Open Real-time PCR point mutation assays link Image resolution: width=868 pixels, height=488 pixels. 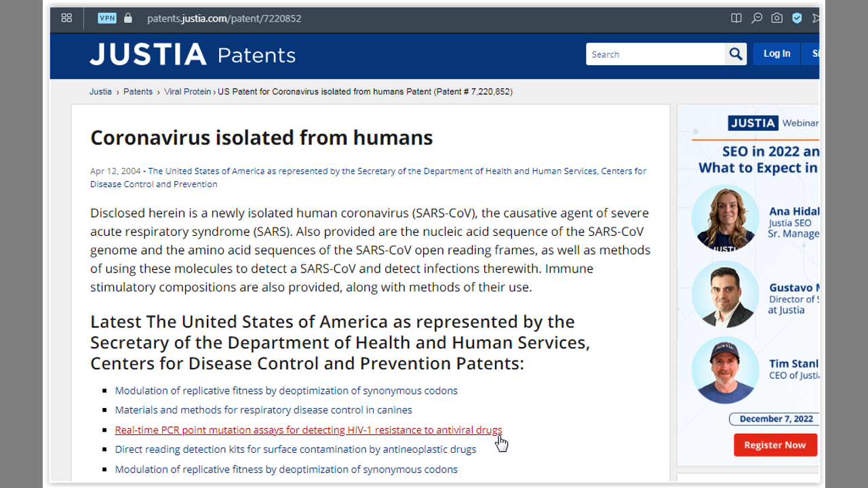point(309,430)
